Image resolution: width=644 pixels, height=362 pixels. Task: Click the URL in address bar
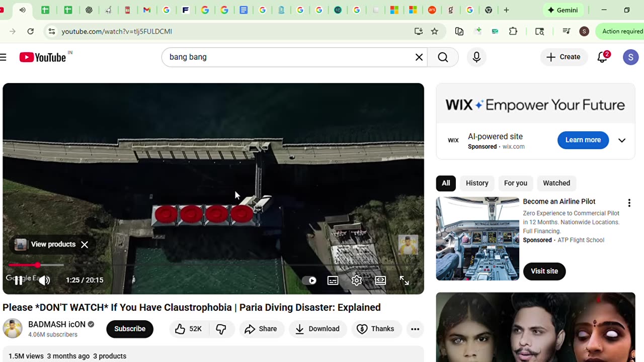117,31
